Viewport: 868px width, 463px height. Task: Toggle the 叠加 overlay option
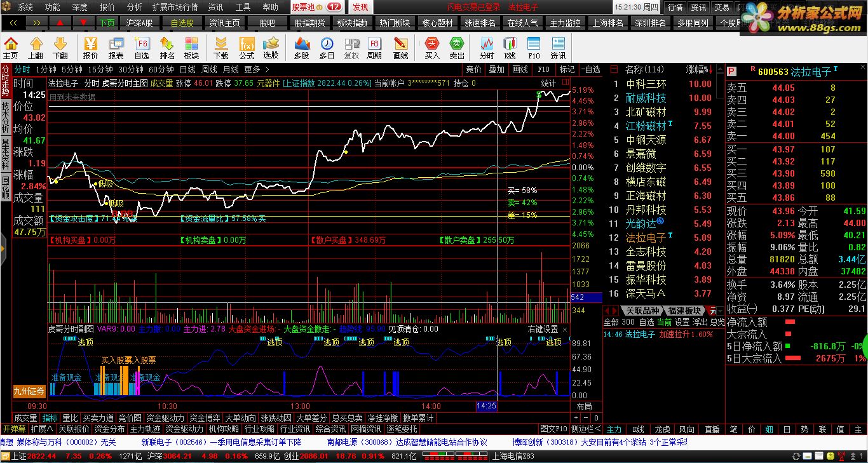click(x=496, y=69)
